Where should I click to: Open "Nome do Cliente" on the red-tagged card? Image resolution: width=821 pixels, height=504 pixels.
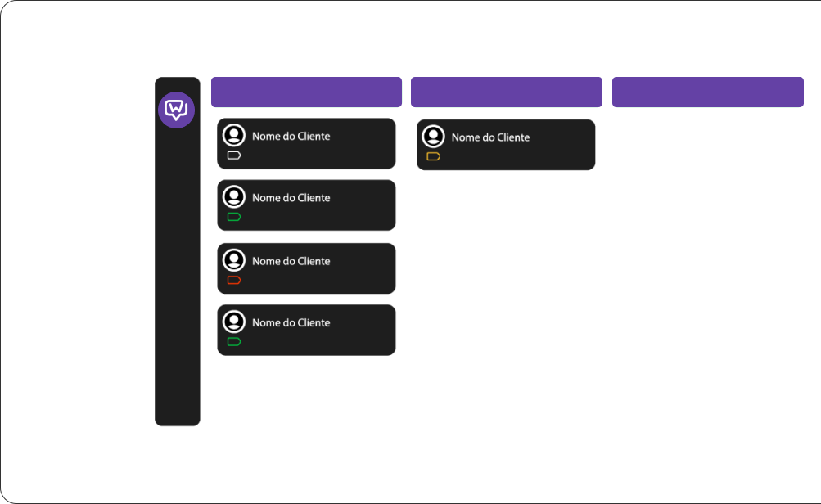[x=291, y=261]
